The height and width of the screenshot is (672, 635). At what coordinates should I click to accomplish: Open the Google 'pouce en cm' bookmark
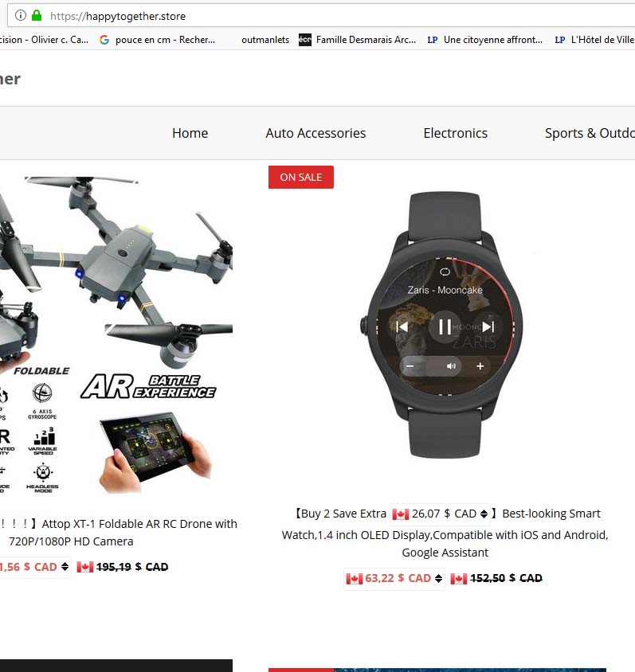click(x=158, y=40)
